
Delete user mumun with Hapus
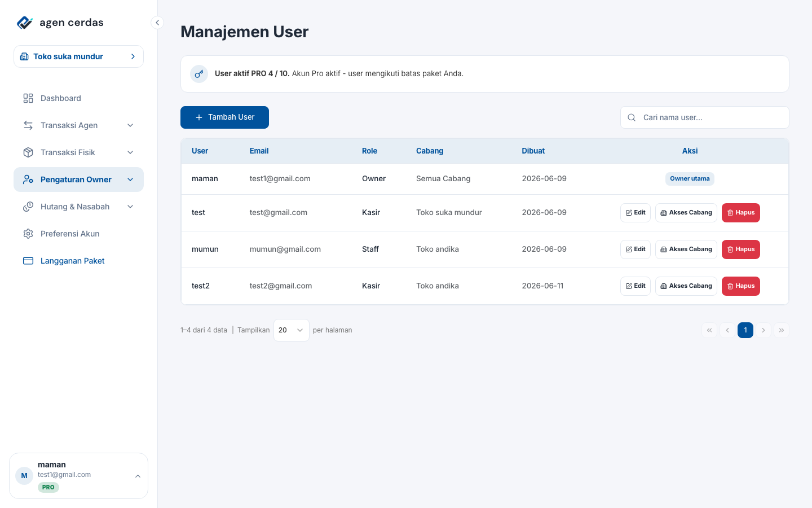(x=741, y=249)
